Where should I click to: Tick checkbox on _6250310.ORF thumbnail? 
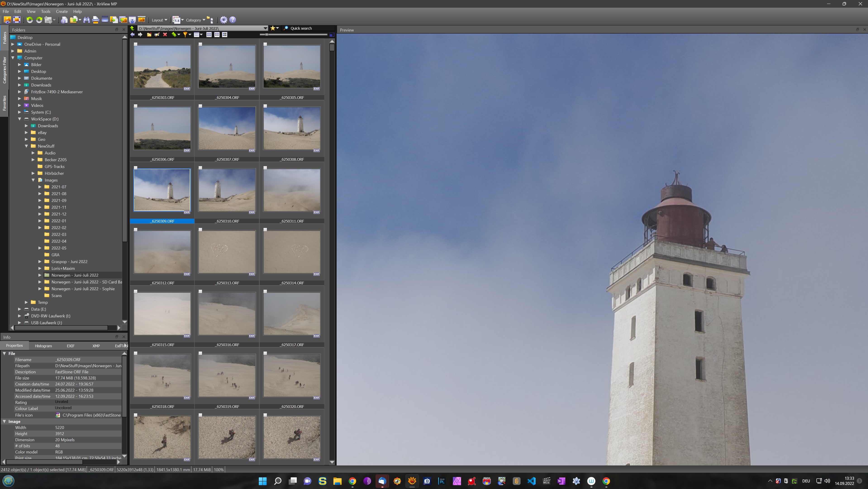pos(200,168)
